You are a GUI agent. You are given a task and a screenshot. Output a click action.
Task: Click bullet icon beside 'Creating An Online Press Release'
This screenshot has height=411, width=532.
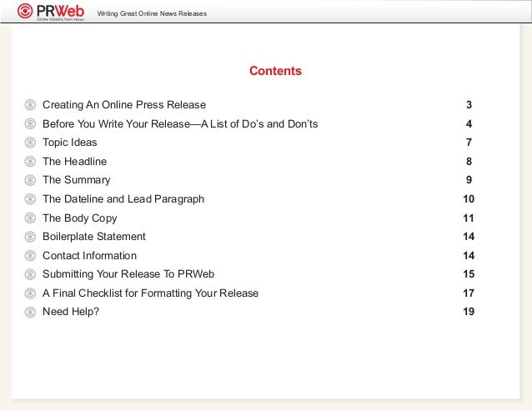(x=30, y=105)
